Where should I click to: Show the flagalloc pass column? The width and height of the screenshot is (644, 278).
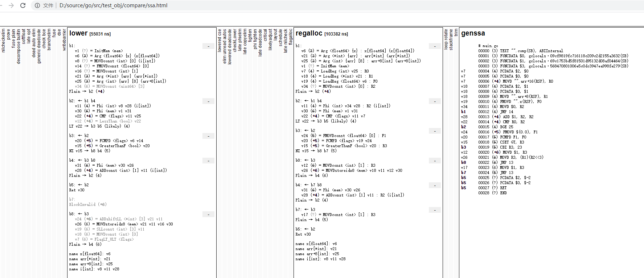pos(291,37)
